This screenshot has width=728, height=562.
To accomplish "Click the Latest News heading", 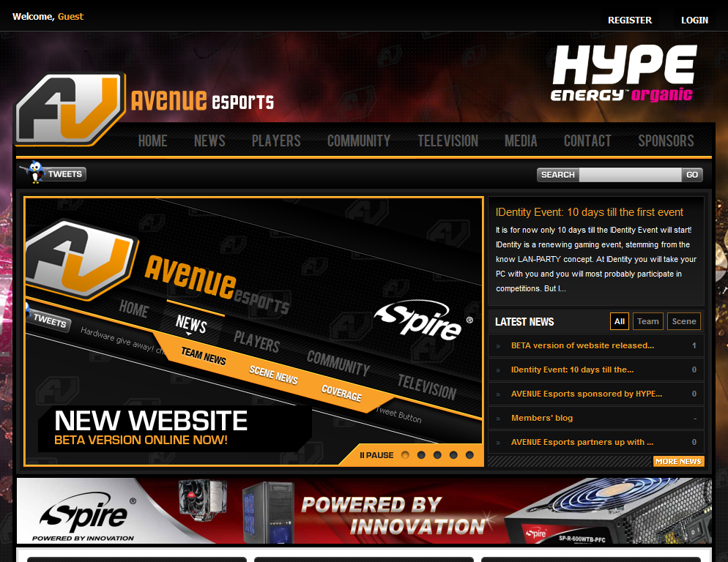I will point(524,321).
